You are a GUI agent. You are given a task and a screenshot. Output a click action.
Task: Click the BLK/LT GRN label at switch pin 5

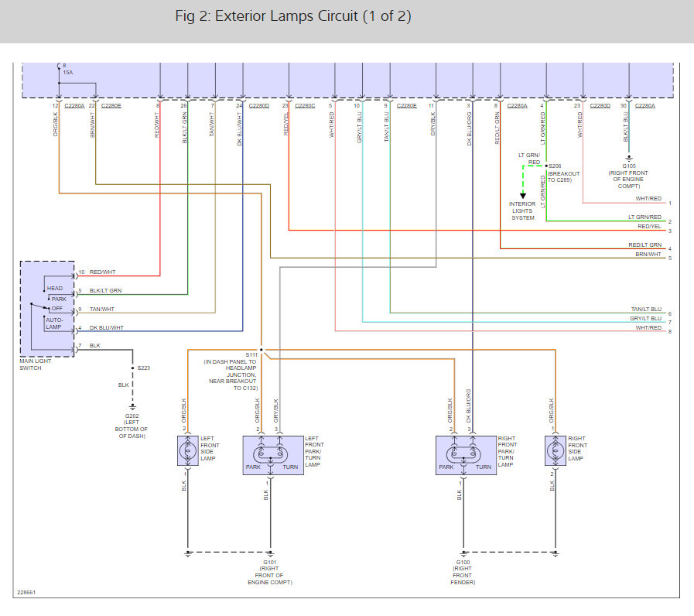click(x=106, y=290)
